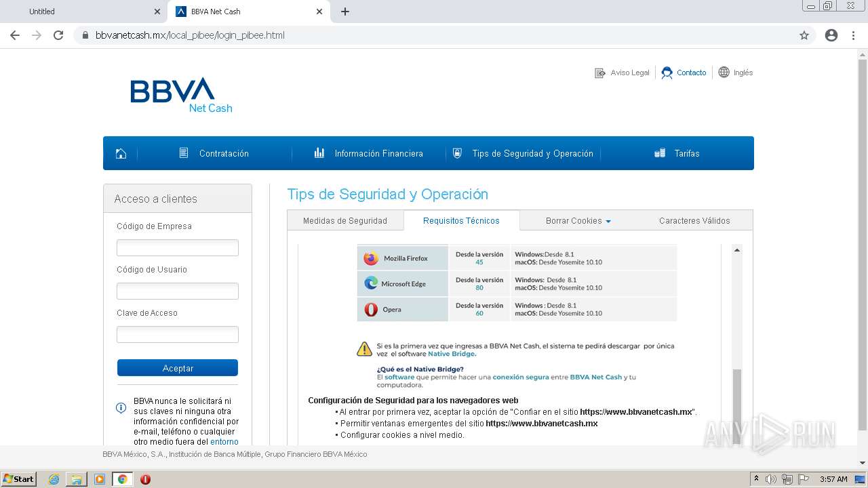Close the Untitled browser tab

click(x=157, y=12)
